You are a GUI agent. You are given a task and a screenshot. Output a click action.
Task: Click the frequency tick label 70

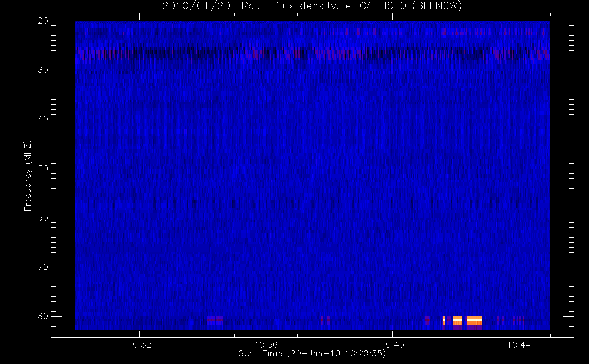point(43,267)
